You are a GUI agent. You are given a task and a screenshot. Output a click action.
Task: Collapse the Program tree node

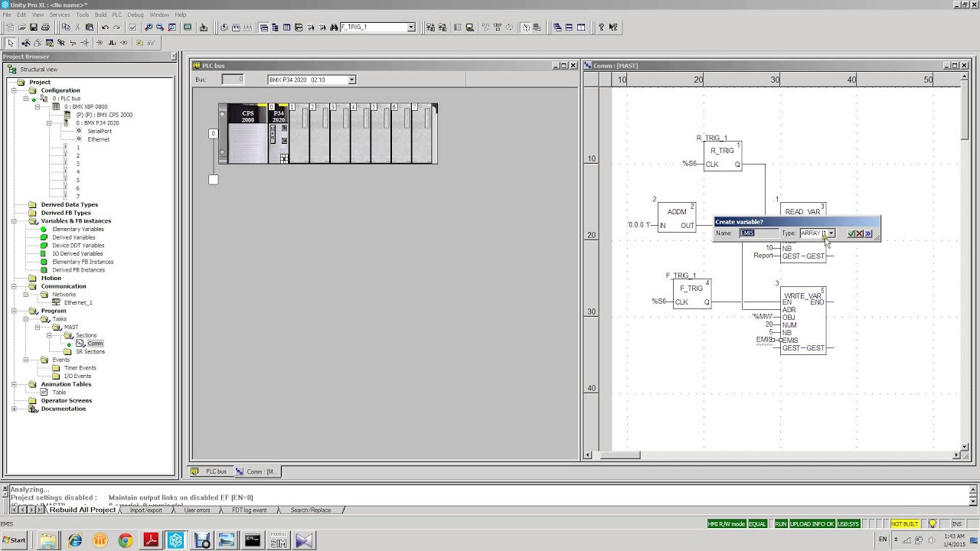pos(14,311)
